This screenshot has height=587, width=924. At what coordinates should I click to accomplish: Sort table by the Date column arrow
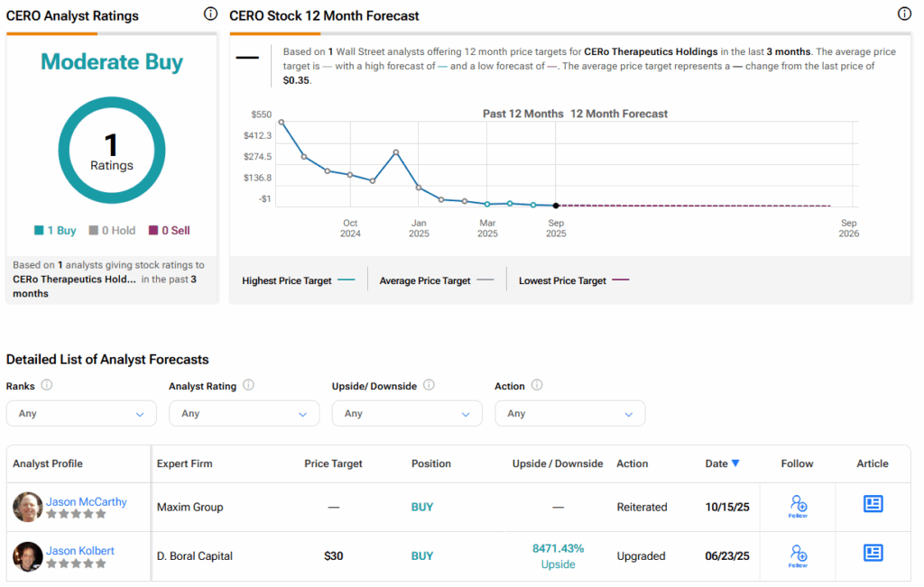click(735, 463)
